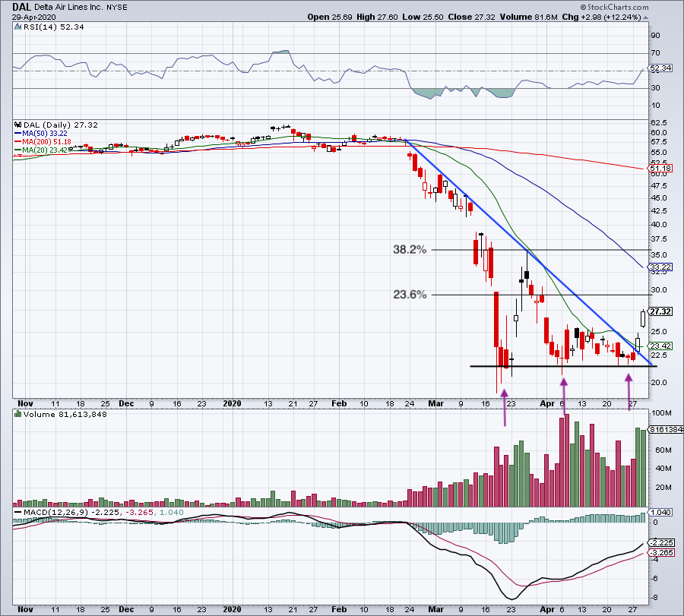This screenshot has height=616, width=684.
Task: Click the Low 25.50 value
Action: click(x=423, y=17)
